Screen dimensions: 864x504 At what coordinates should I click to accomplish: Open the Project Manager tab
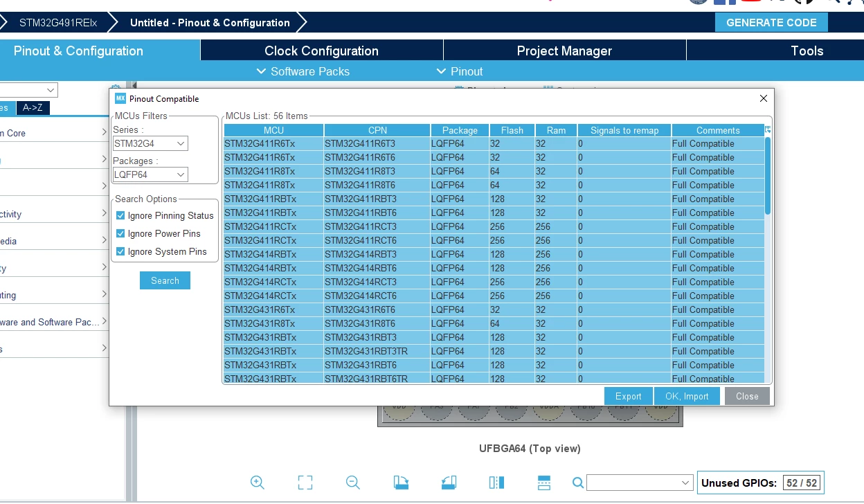(x=564, y=51)
